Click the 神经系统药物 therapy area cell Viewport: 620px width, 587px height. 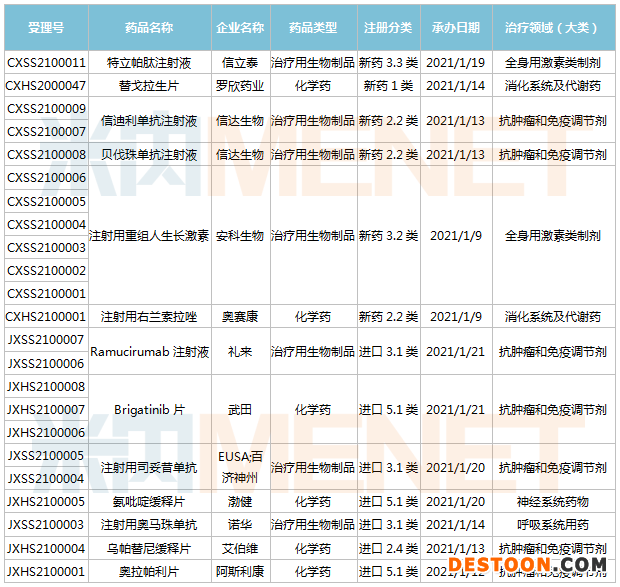[x=552, y=501]
